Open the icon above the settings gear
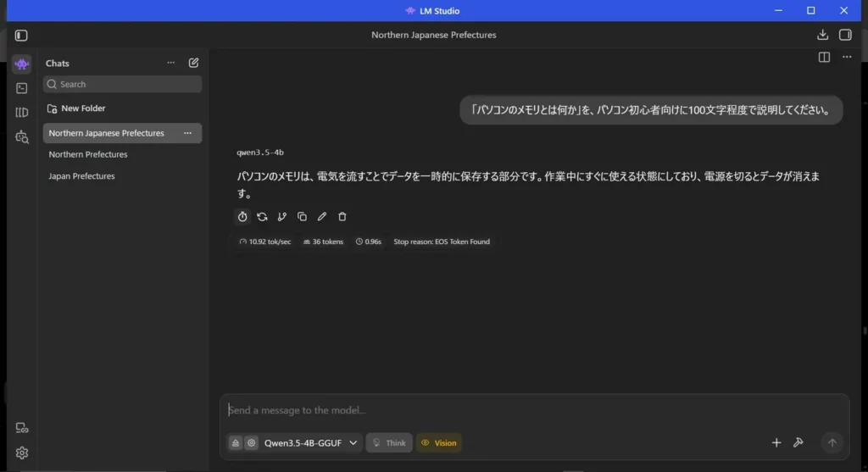Image resolution: width=868 pixels, height=472 pixels. [x=21, y=428]
